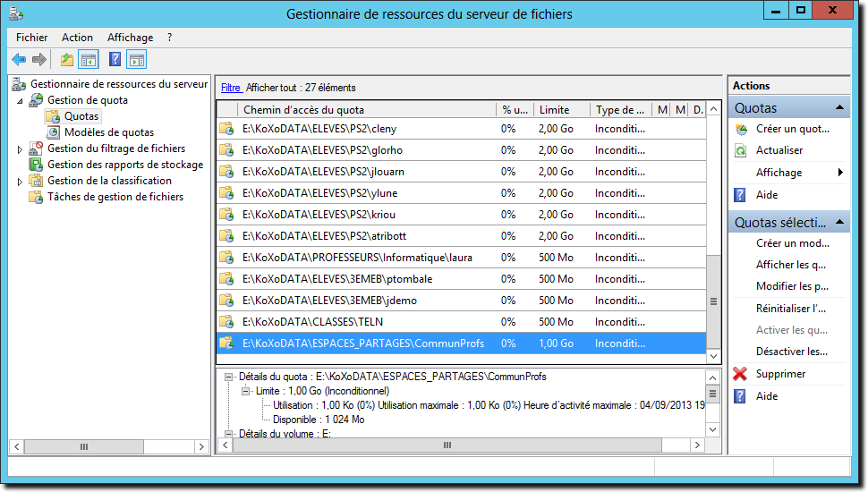868x492 pixels.
Task: Sort by Chemin d'accès du quota column
Action: coord(367,109)
